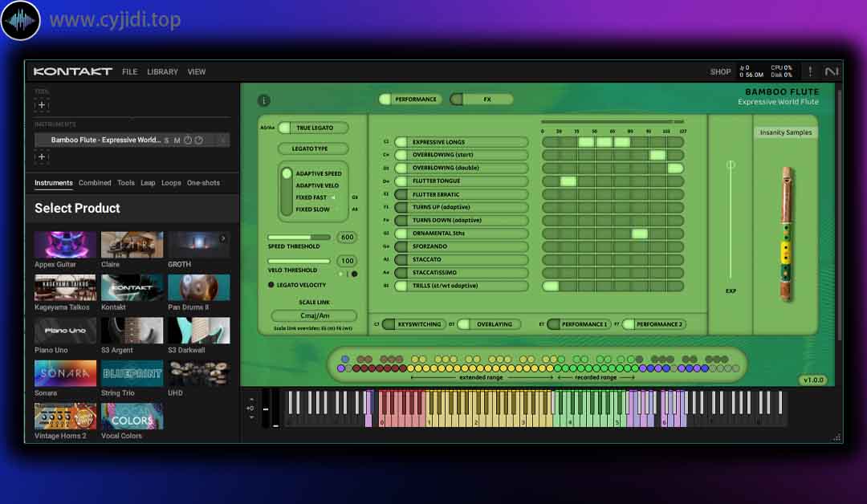Click the keyboard octave up arrow
This screenshot has width=867, height=504.
(251, 399)
